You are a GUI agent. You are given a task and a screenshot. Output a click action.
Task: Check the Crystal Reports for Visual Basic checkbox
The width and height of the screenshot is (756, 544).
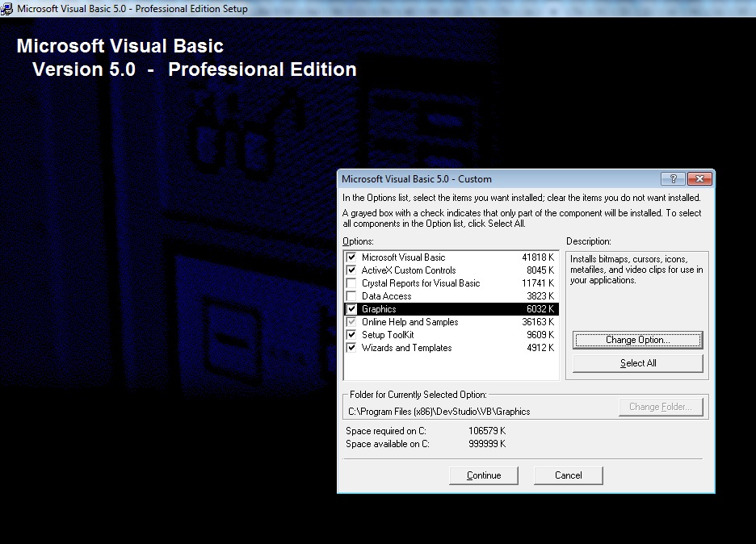tap(351, 283)
